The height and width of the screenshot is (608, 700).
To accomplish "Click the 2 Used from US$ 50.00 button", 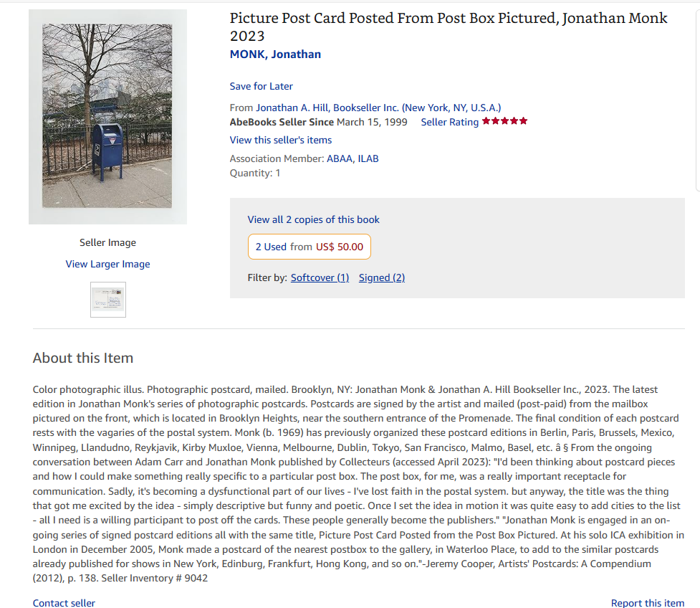I will [x=310, y=247].
